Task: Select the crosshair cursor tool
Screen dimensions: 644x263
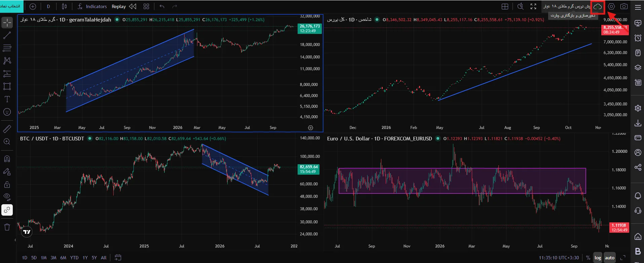Action: (7, 23)
